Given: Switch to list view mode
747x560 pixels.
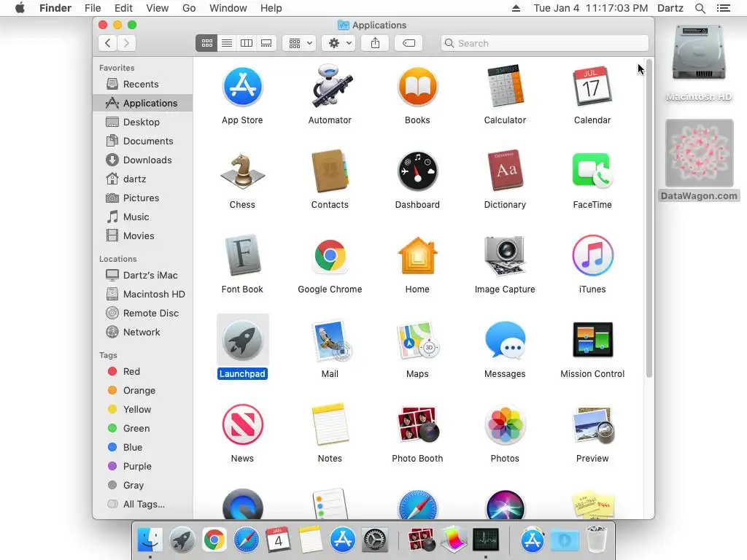Looking at the screenshot, I should click(x=227, y=43).
